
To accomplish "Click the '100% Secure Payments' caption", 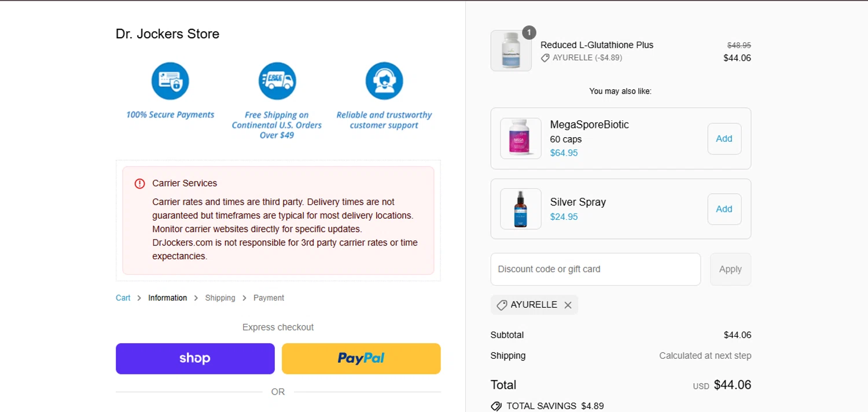I will click(x=170, y=115).
